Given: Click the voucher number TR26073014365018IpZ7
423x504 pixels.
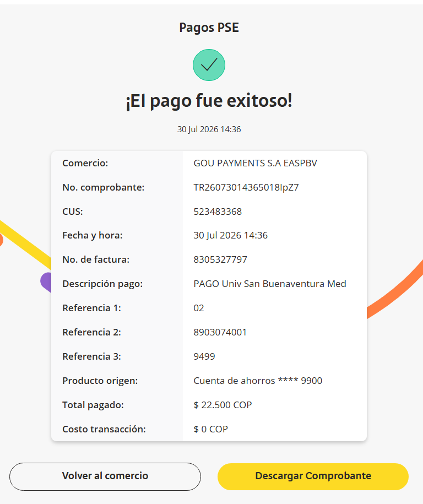Looking at the screenshot, I should [246, 187].
